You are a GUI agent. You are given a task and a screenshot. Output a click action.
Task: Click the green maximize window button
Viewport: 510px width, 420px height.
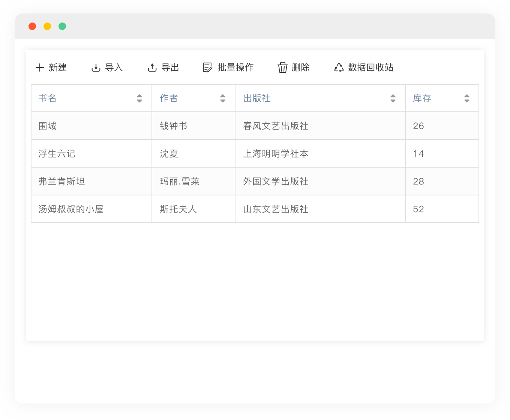[62, 26]
